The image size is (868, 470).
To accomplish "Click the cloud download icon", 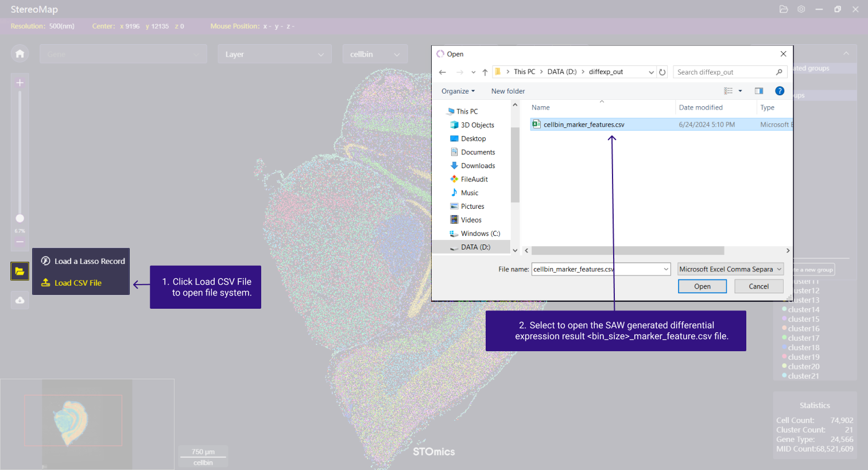I will point(20,300).
